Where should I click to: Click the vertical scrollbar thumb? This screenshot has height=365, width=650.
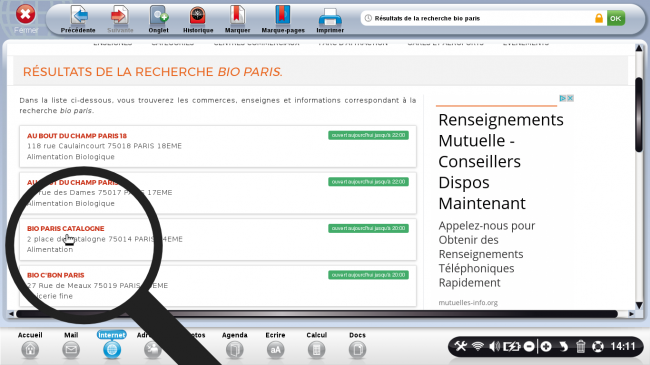pos(639,115)
